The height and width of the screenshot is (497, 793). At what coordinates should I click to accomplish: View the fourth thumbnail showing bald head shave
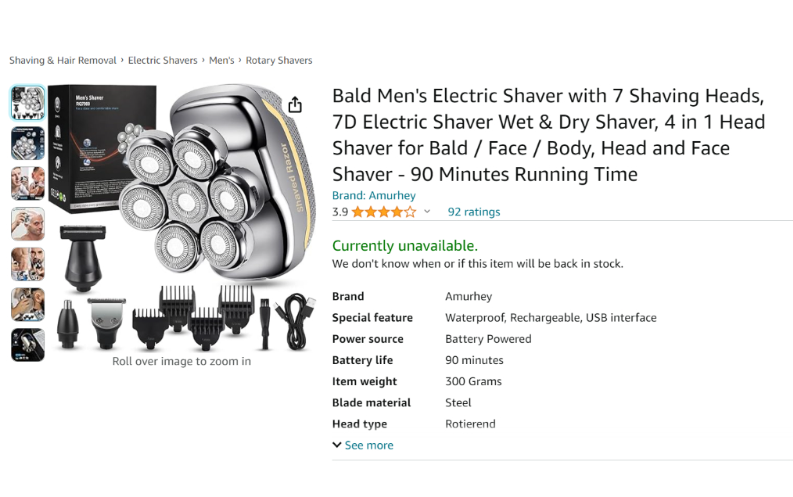pyautogui.click(x=28, y=224)
